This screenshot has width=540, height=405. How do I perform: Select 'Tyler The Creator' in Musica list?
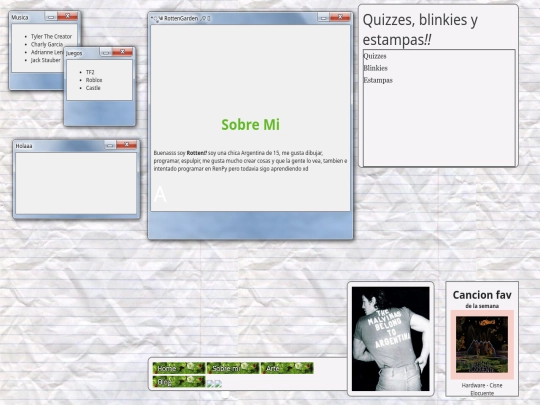[x=51, y=37]
